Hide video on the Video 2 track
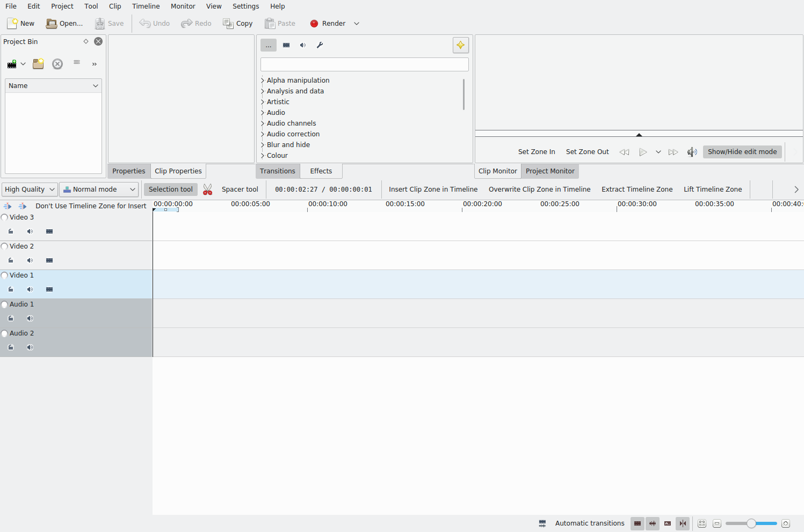This screenshot has height=532, width=804. [49, 260]
